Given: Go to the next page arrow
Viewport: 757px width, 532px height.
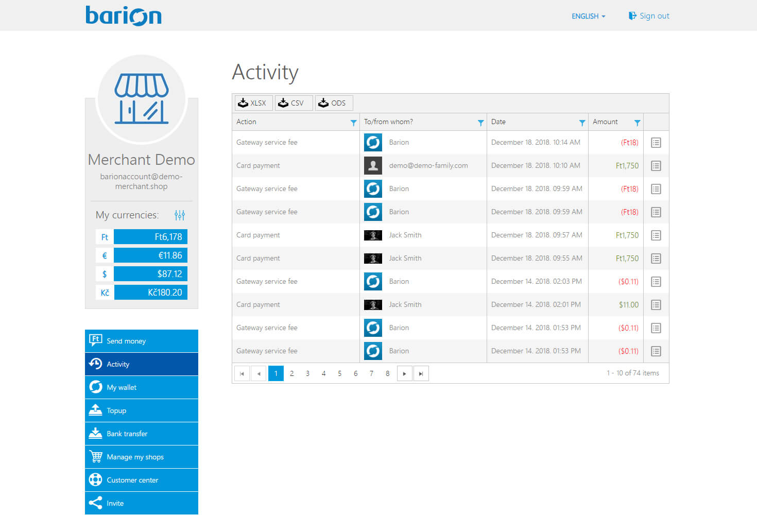Looking at the screenshot, I should 405,373.
